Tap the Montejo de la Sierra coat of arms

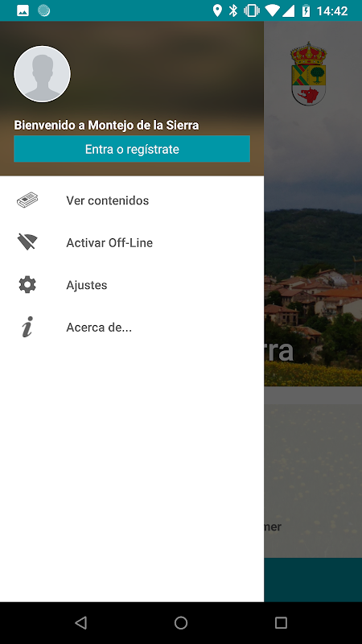[x=309, y=73]
